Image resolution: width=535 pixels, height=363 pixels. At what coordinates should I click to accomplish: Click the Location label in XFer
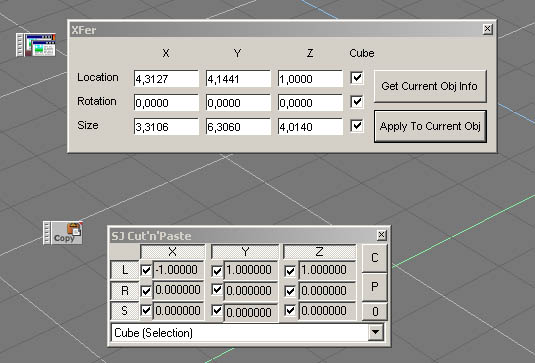pos(98,77)
